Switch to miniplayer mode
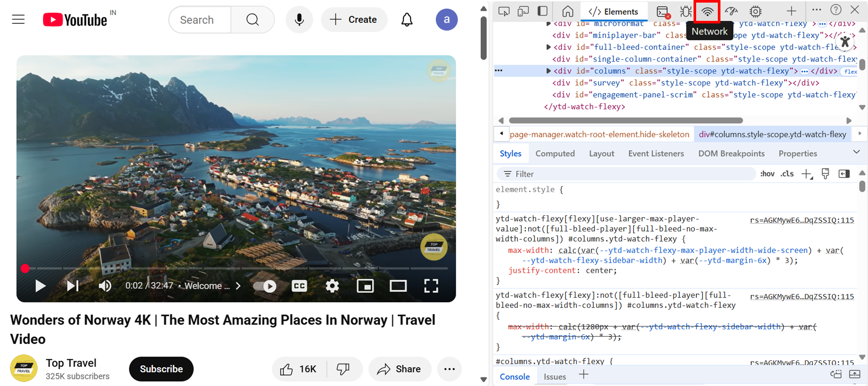This screenshot has width=868, height=386. [x=365, y=286]
